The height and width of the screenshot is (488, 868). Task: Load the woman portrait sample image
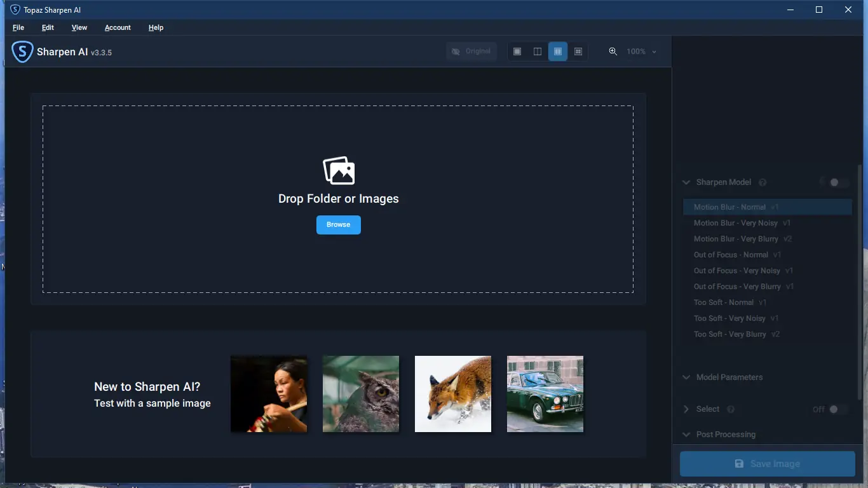click(269, 394)
